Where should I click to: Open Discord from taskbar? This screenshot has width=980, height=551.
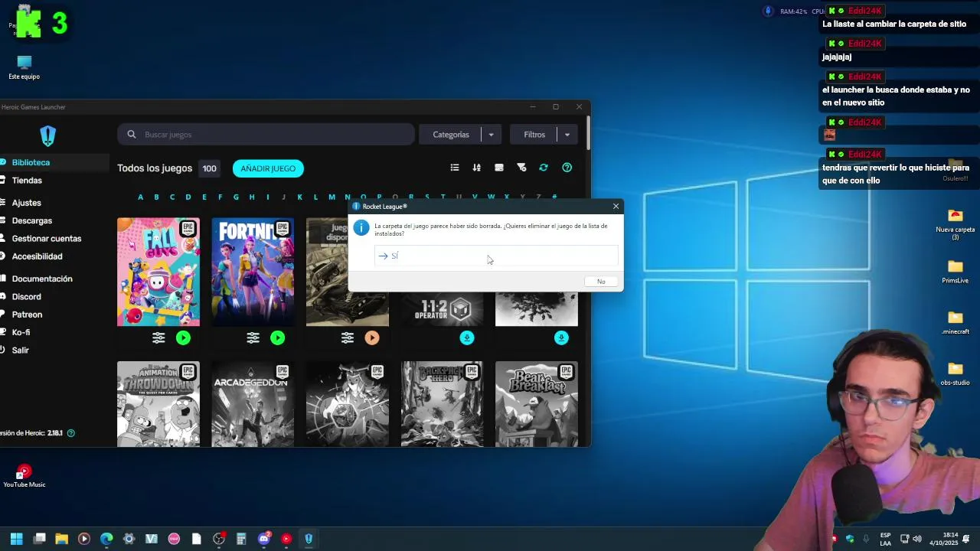pos(264,539)
